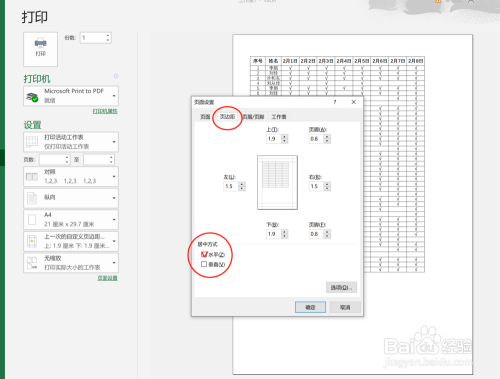Click the right margin spinner arrows
This screenshot has width=500, height=379.
pyautogui.click(x=327, y=186)
